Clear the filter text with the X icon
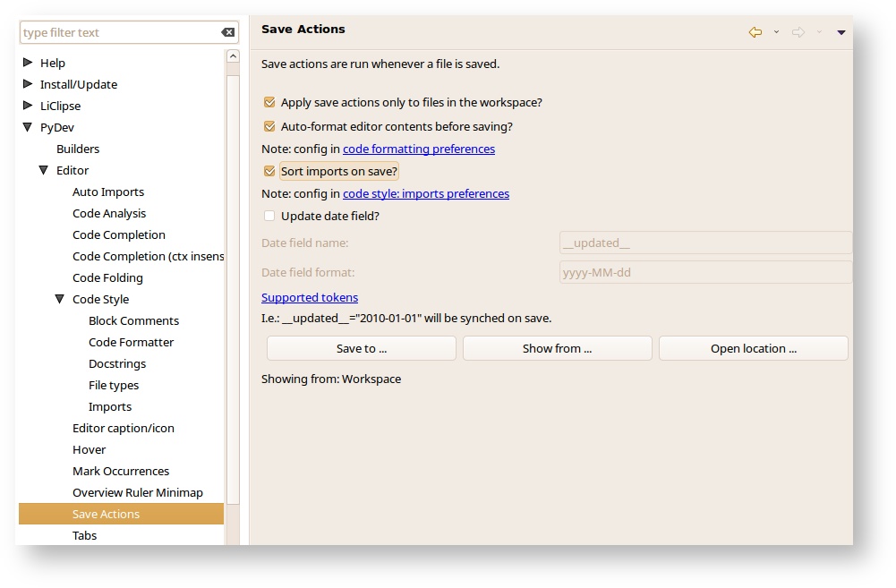 [x=228, y=33]
